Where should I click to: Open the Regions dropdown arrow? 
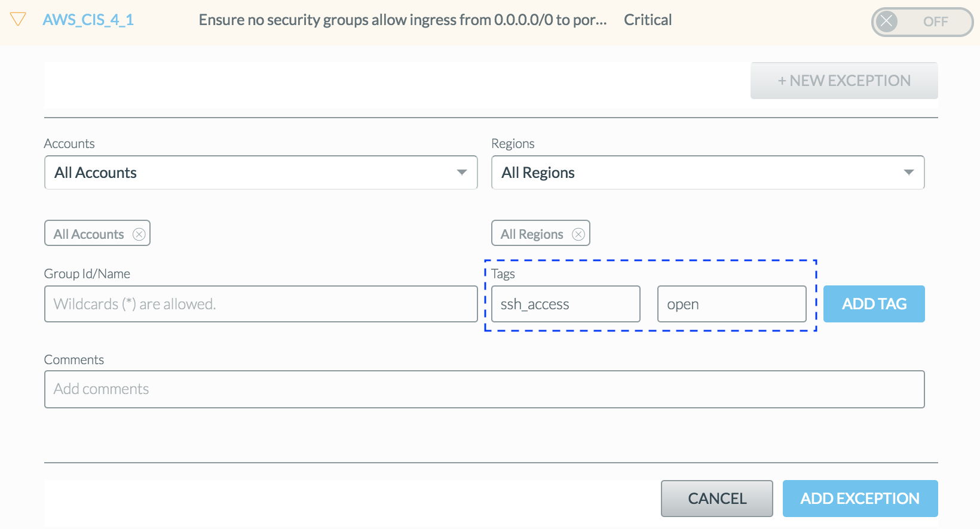(x=908, y=173)
